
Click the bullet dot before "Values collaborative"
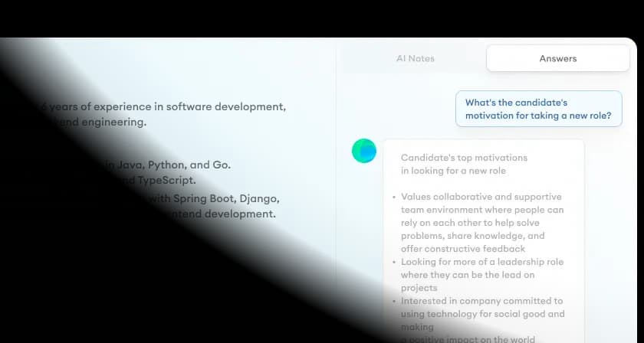(x=394, y=197)
